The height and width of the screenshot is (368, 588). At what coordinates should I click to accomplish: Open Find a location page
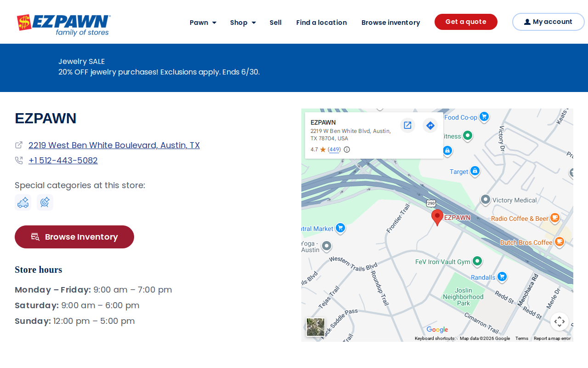click(322, 23)
